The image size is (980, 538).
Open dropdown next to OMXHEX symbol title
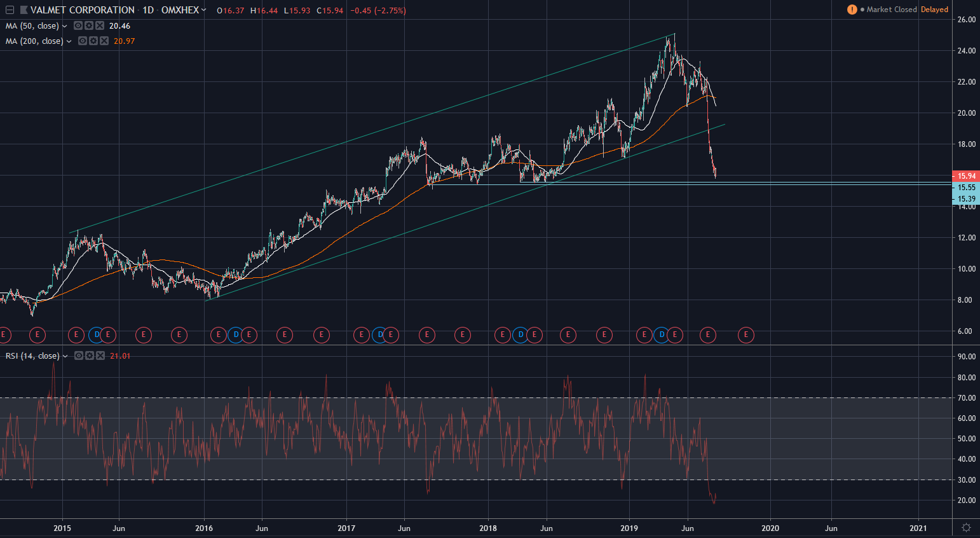coord(203,10)
